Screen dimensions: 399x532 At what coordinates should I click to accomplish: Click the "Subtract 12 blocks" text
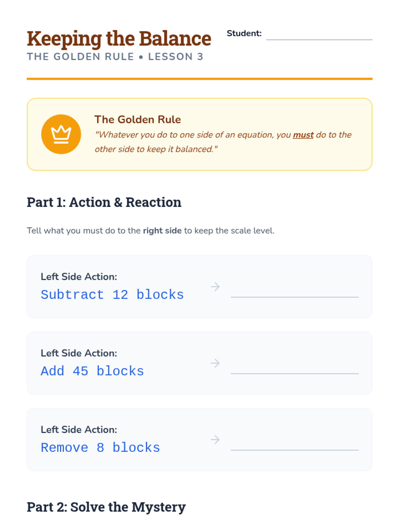point(112,295)
